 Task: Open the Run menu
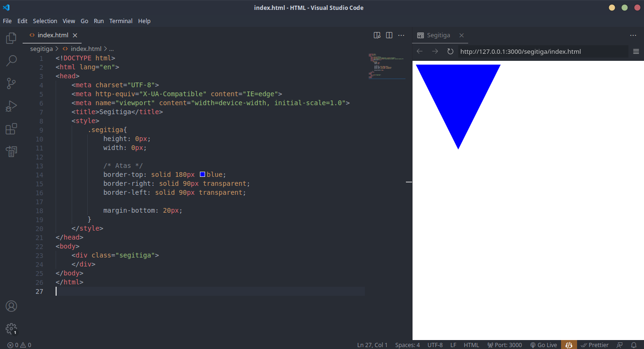[x=99, y=21]
